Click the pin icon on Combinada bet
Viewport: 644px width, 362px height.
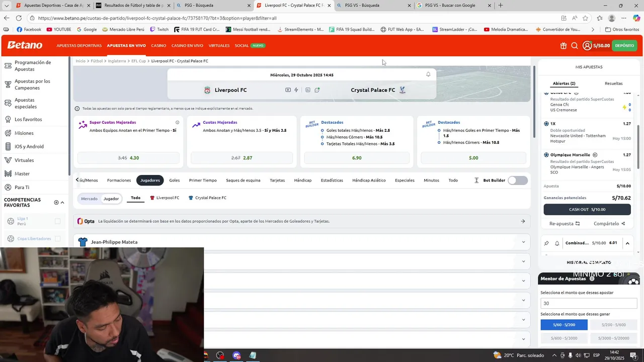tap(546, 243)
